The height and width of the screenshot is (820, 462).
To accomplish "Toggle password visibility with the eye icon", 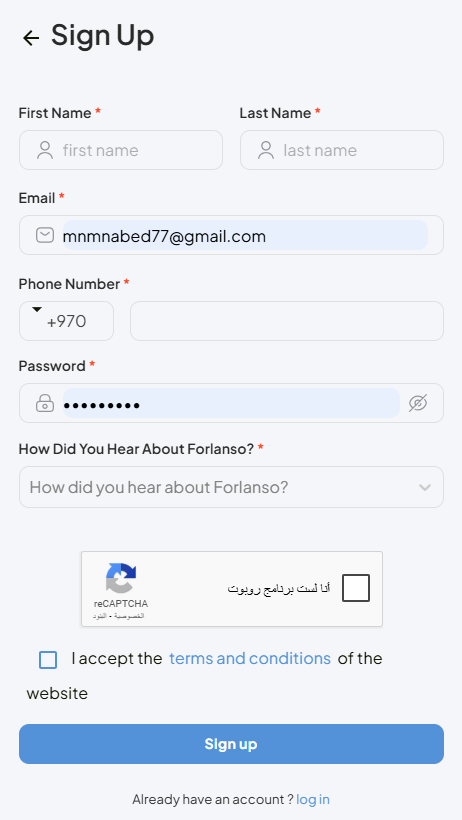I will (418, 403).
